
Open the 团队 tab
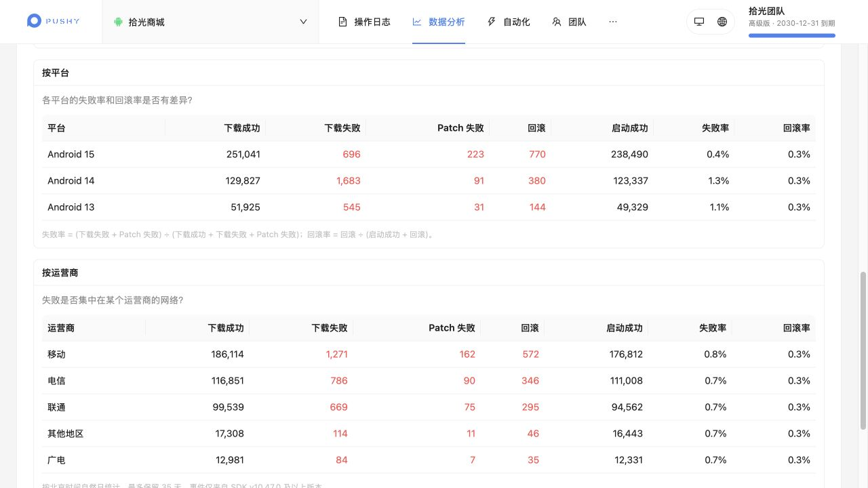(x=569, y=22)
